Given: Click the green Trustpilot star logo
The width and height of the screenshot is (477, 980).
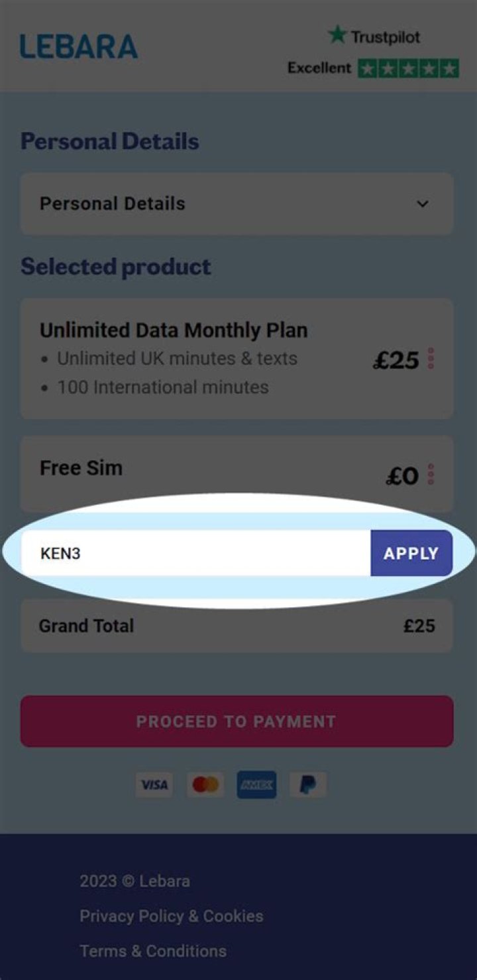Looking at the screenshot, I should click(x=337, y=36).
